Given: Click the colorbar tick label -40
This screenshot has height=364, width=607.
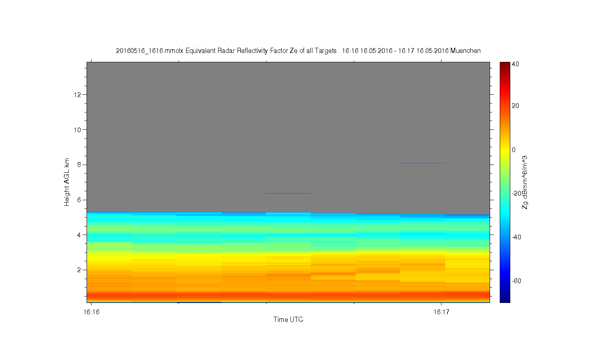Looking at the screenshot, I should pyautogui.click(x=516, y=237).
